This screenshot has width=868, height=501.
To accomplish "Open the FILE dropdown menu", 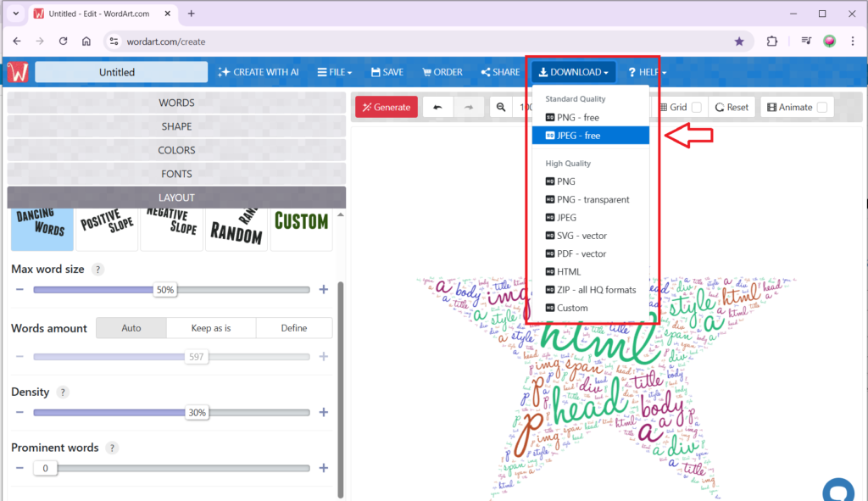I will coord(335,72).
